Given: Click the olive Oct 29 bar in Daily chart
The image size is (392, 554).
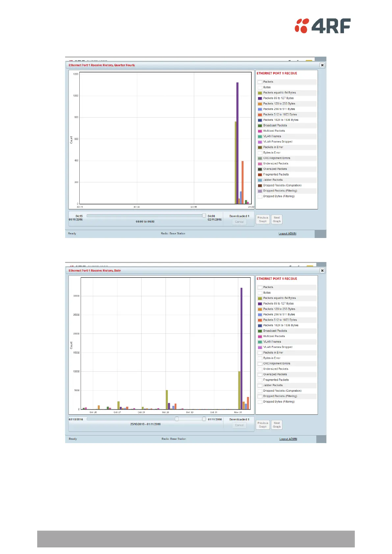Looking at the screenshot, I should (x=167, y=400).
